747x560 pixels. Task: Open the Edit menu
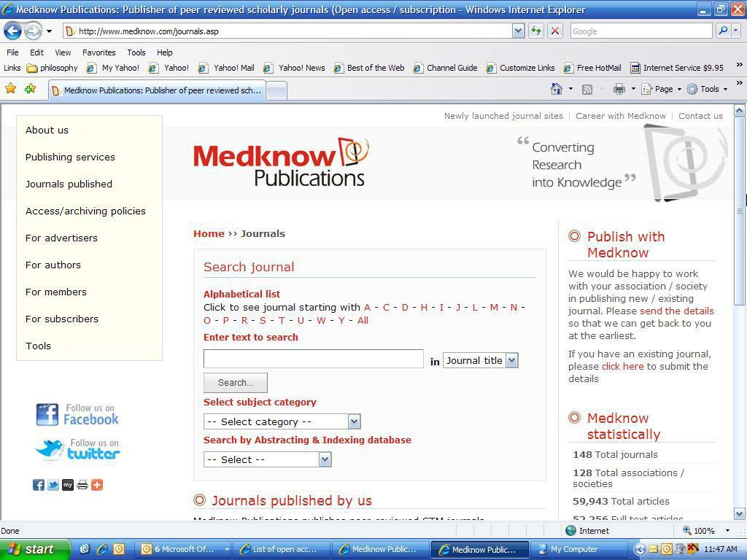pyautogui.click(x=36, y=52)
